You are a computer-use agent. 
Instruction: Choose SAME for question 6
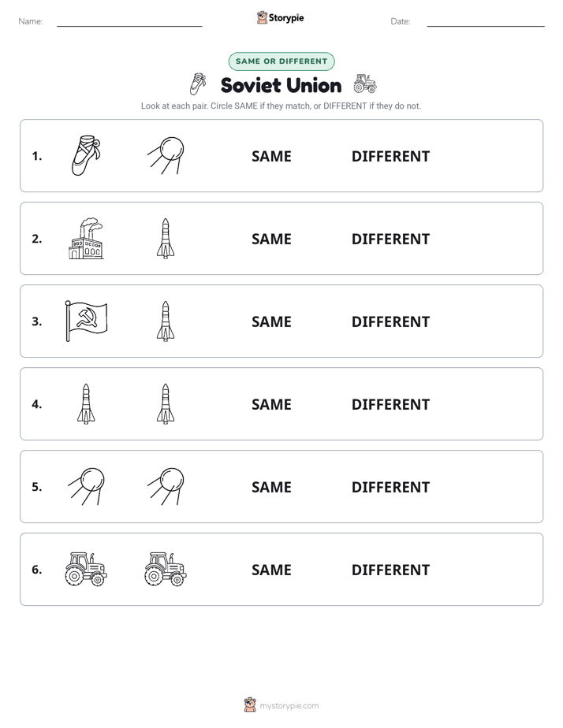pos(271,570)
